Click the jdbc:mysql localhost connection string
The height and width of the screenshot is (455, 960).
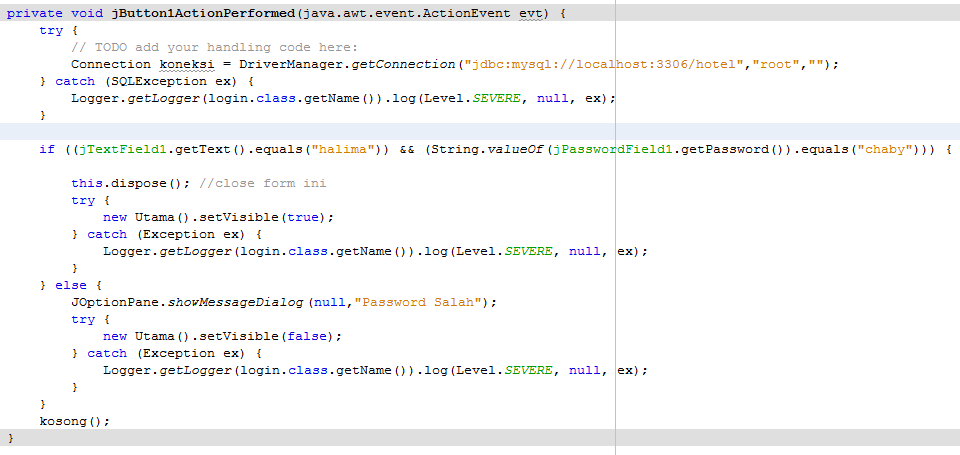pyautogui.click(x=602, y=64)
